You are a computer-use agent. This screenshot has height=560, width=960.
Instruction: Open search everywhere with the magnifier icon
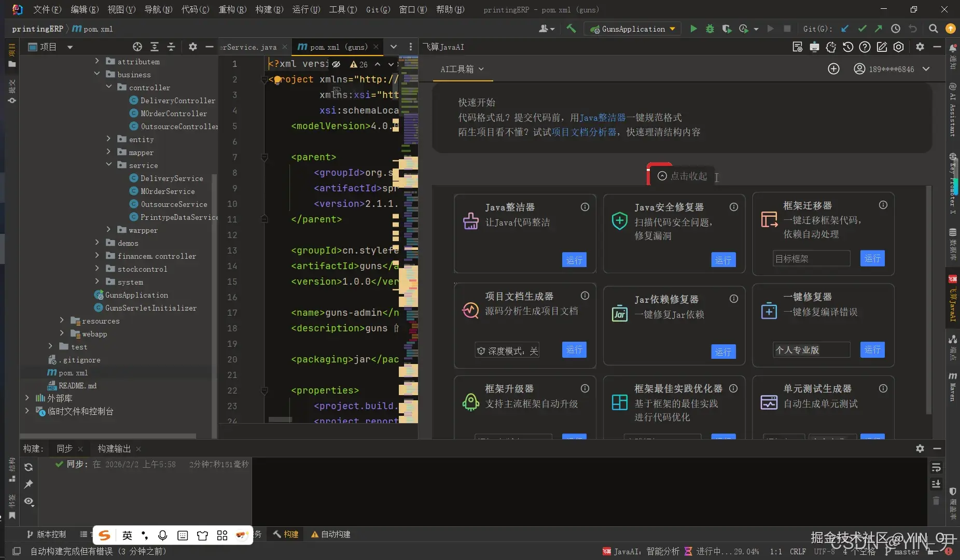pyautogui.click(x=933, y=29)
